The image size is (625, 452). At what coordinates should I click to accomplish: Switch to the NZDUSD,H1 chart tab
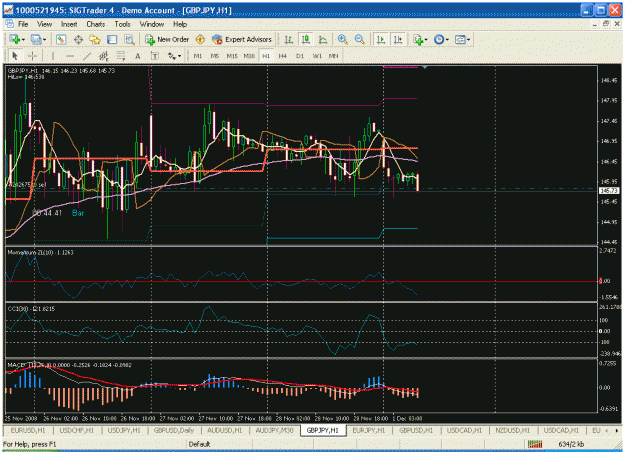(513, 430)
